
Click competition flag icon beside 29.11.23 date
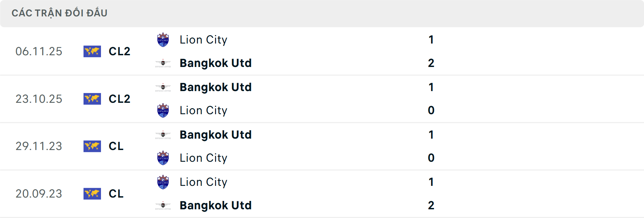pos(92,146)
